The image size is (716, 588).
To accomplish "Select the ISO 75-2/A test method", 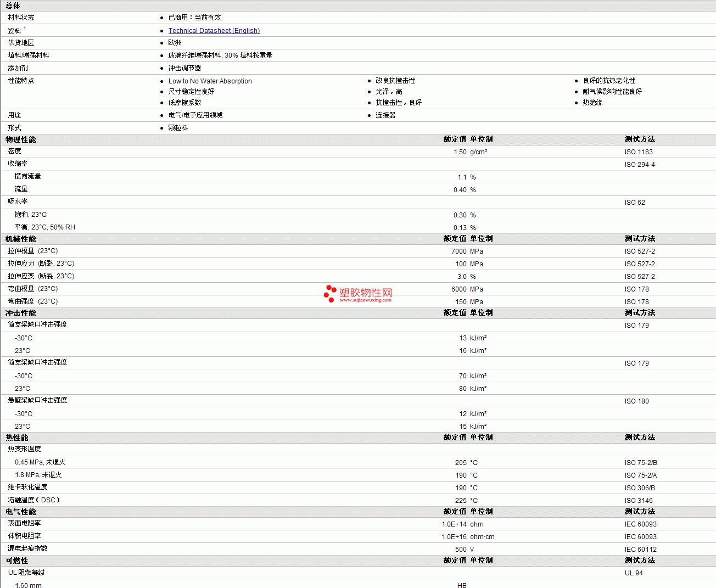I will (x=641, y=475).
